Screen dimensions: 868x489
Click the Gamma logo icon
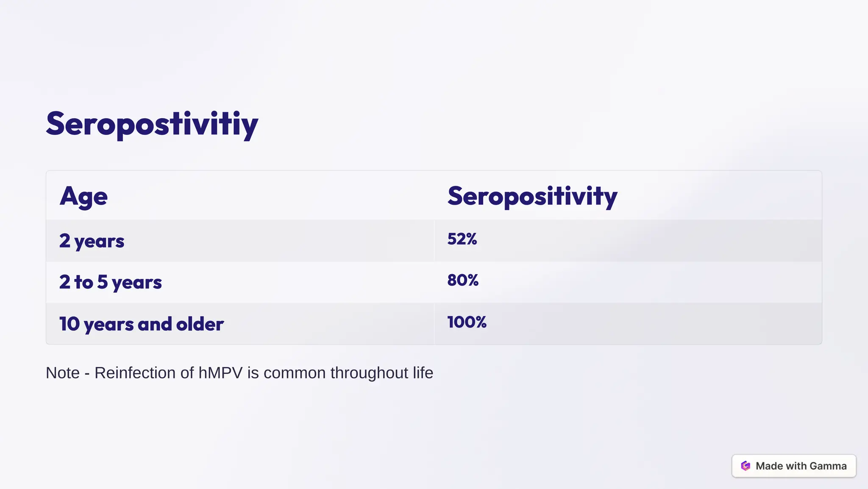[746, 466]
